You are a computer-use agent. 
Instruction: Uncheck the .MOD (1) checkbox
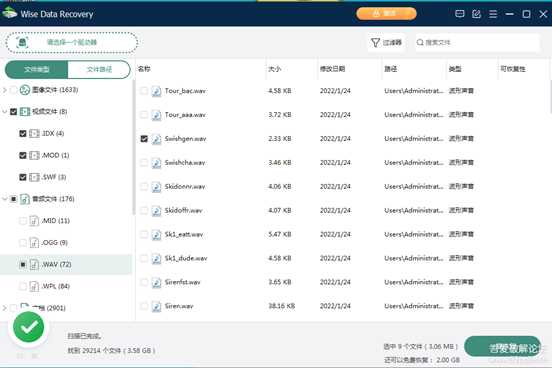pos(23,155)
